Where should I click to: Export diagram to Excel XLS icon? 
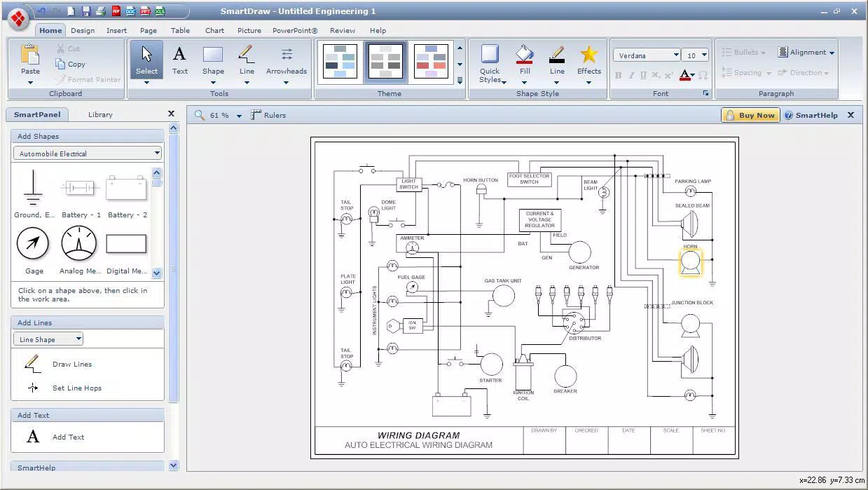pos(160,11)
